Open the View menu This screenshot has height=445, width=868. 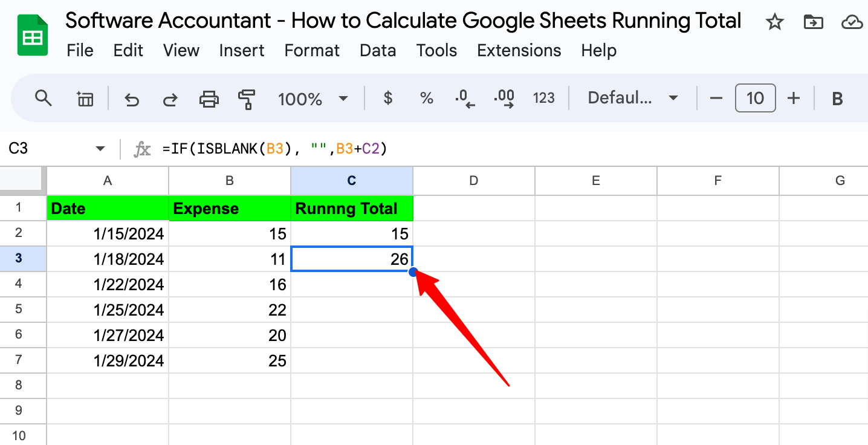tap(181, 50)
